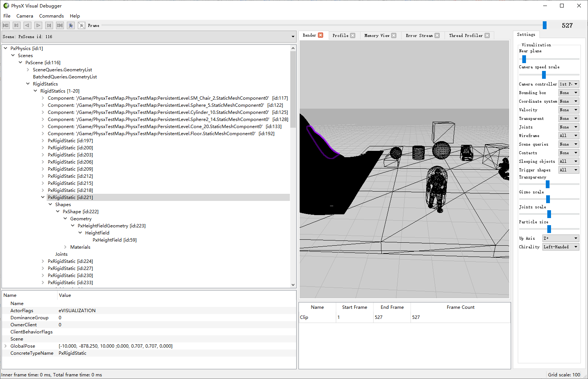Open the Trigger shapes dropdown
This screenshot has width=588, height=379.
pos(569,170)
